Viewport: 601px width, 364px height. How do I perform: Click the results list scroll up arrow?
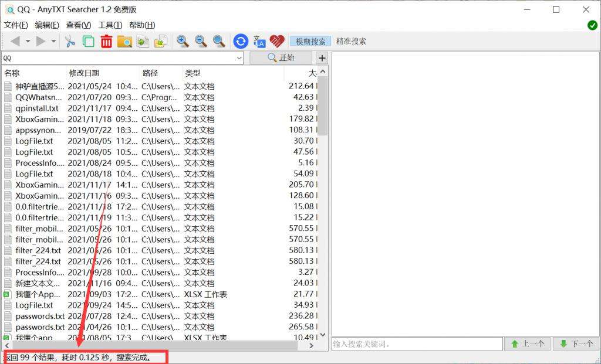pos(323,72)
